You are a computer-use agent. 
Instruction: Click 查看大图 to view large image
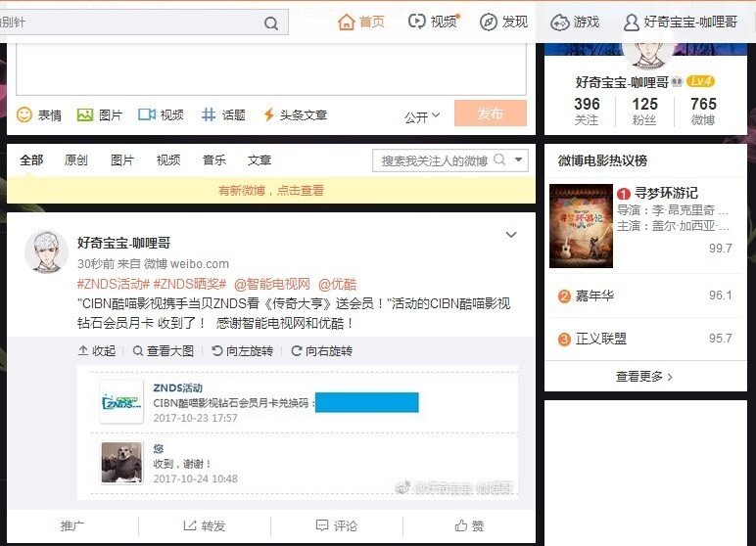tap(164, 351)
